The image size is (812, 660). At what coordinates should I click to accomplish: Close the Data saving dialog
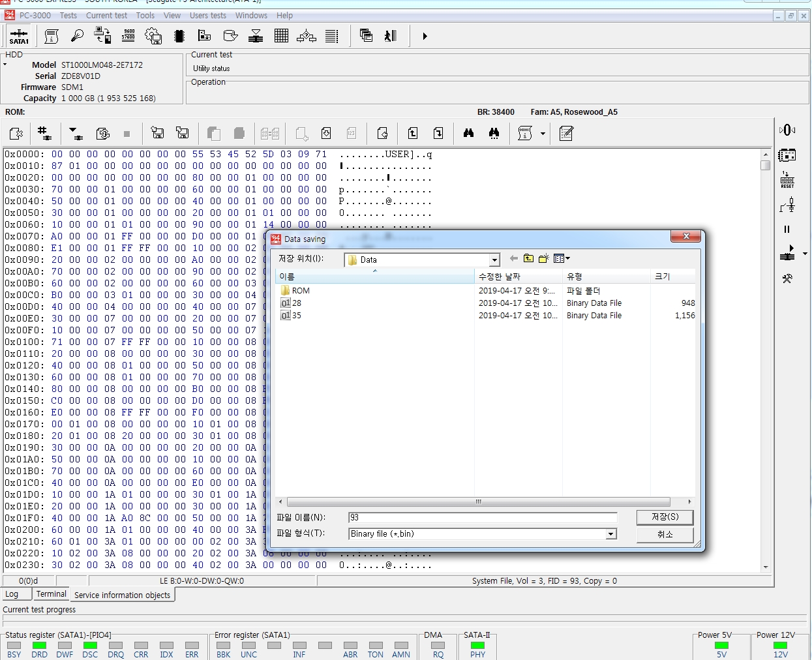(x=685, y=236)
